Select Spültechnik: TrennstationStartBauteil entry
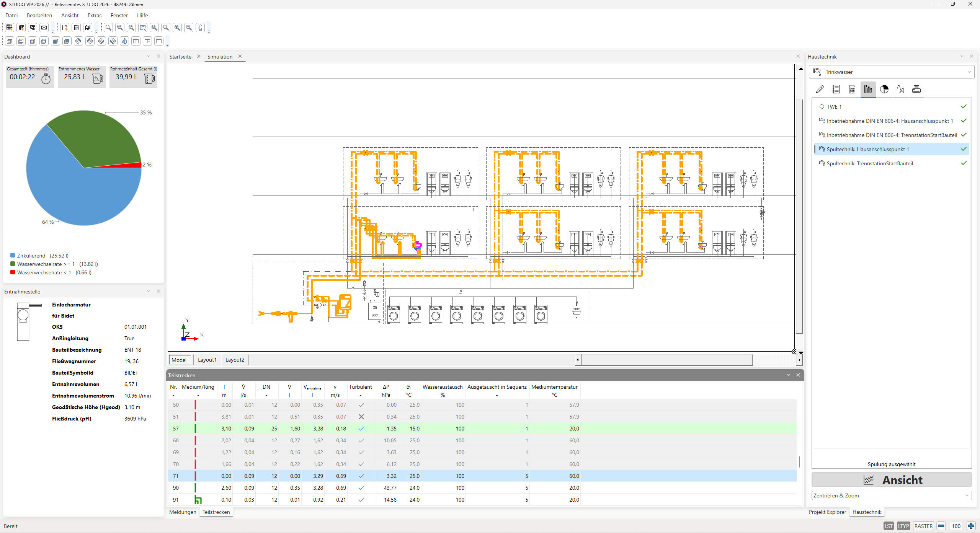 click(x=892, y=163)
